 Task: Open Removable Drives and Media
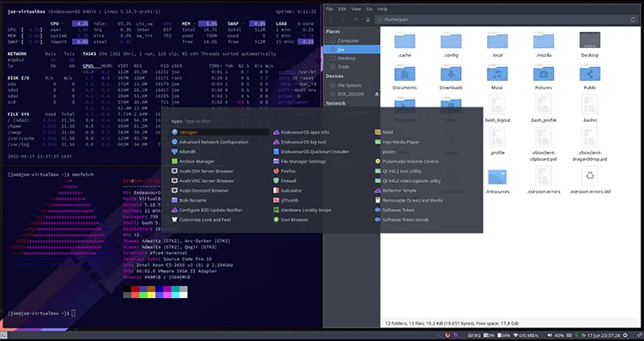pyautogui.click(x=409, y=200)
